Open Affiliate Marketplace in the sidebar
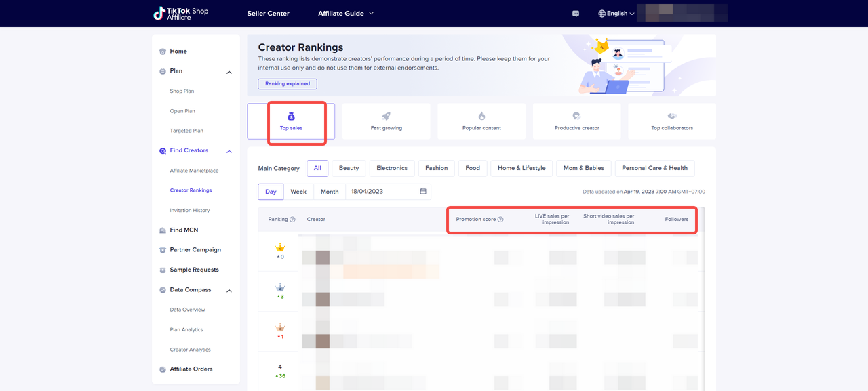This screenshot has height=391, width=868. 194,171
